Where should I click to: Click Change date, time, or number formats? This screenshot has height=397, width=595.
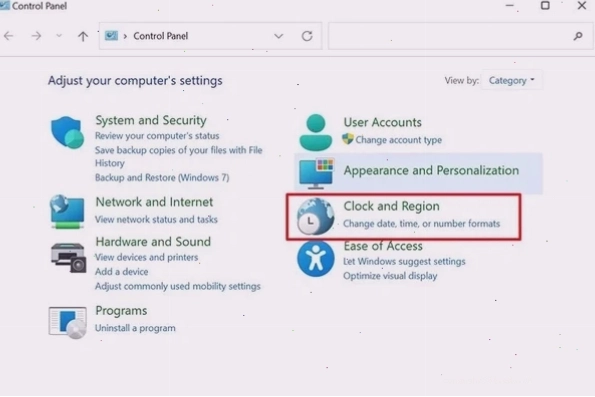click(x=422, y=224)
